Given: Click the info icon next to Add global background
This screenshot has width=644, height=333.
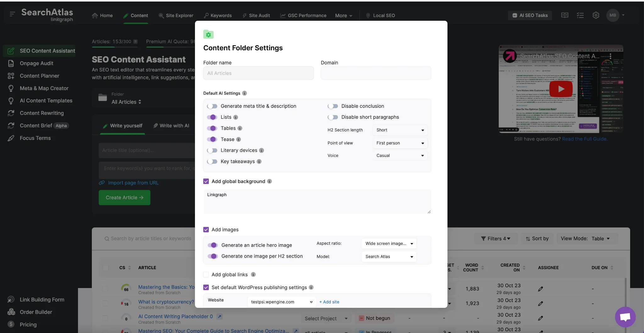Looking at the screenshot, I should 269,181.
